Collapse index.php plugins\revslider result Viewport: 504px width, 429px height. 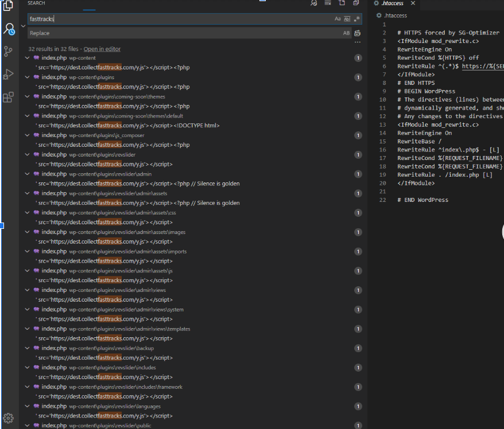(x=28, y=154)
